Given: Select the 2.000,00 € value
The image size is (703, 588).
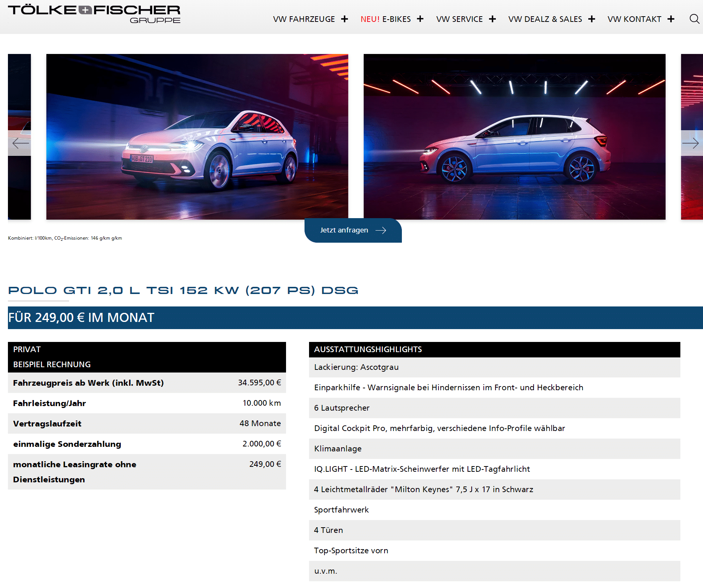Looking at the screenshot, I should point(262,444).
